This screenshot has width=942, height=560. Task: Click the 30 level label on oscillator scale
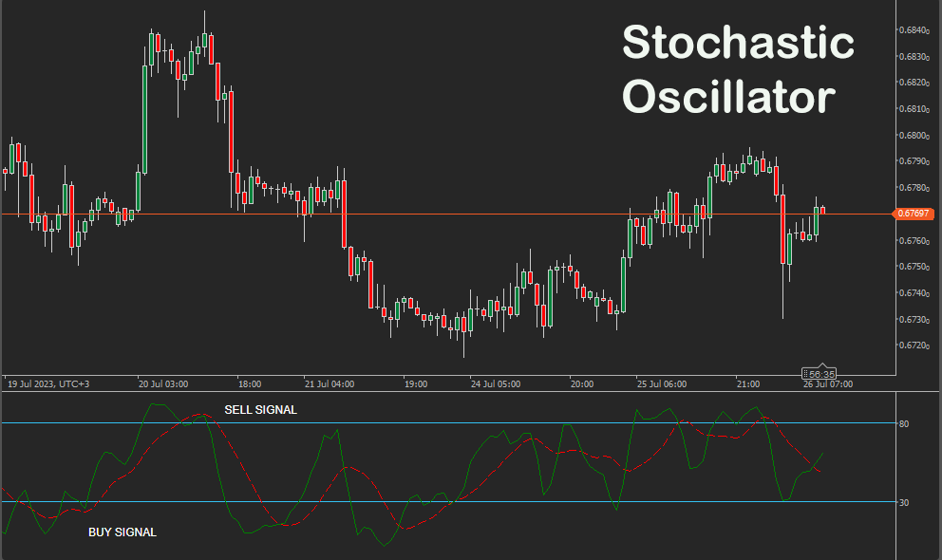coord(904,502)
